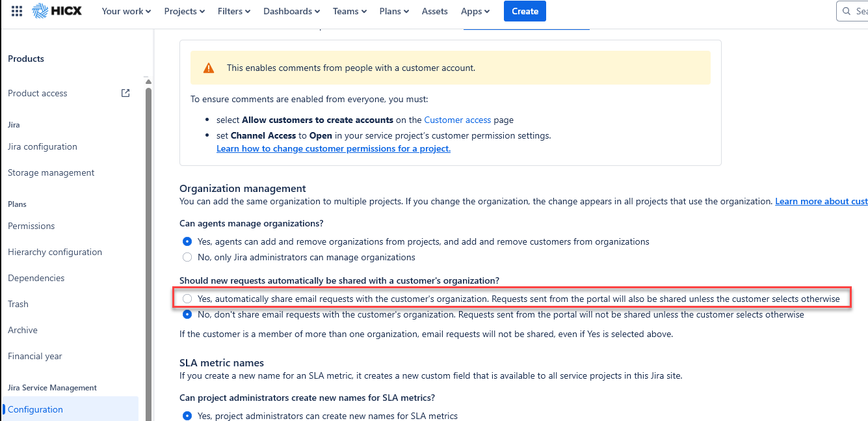The width and height of the screenshot is (868, 421).
Task: Open the Dashboards dropdown menu
Action: [x=291, y=11]
